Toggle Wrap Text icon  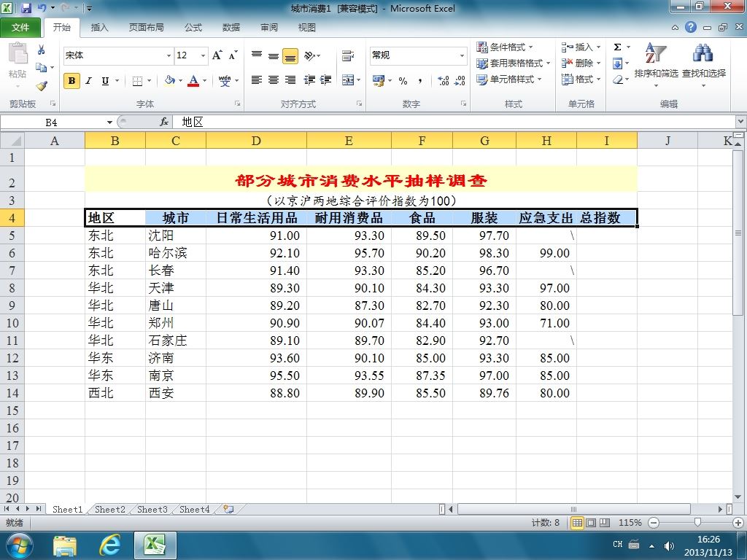pos(348,55)
